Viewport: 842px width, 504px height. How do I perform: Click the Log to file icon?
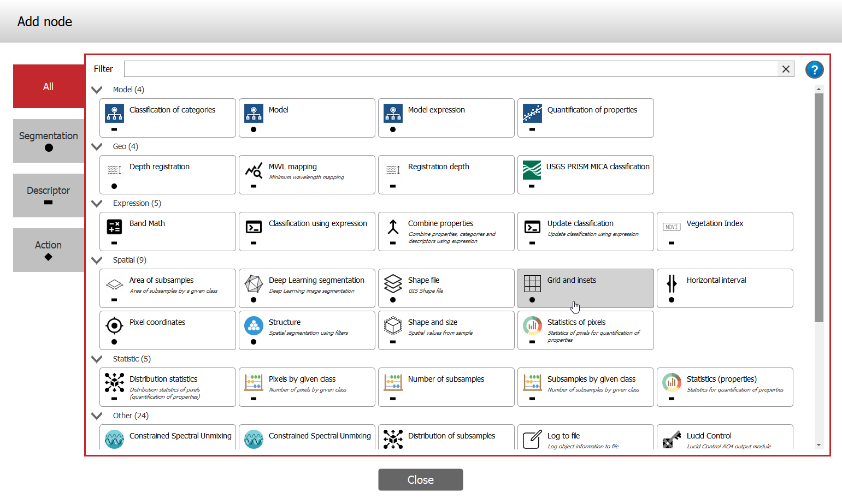(532, 439)
